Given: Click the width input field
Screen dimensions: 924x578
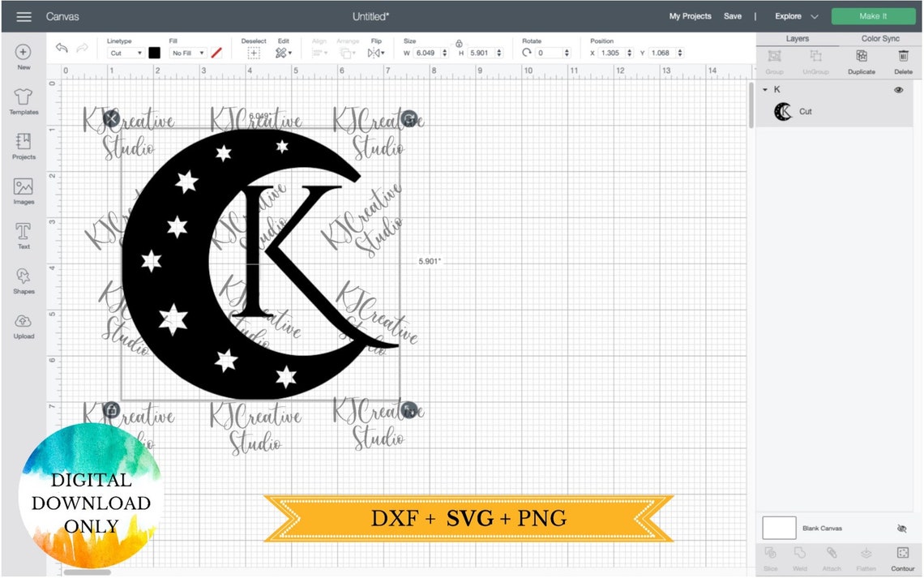Looking at the screenshot, I should pyautogui.click(x=426, y=53).
